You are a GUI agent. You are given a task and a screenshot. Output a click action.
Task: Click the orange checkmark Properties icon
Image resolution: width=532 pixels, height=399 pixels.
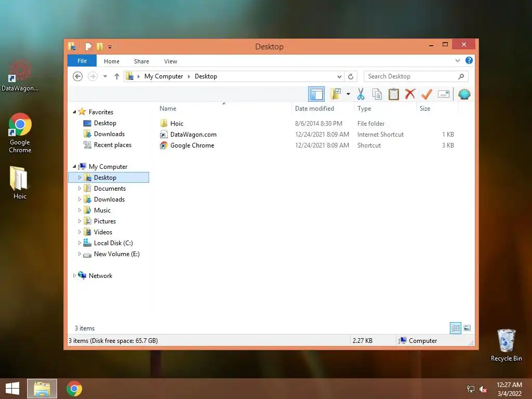pos(427,94)
